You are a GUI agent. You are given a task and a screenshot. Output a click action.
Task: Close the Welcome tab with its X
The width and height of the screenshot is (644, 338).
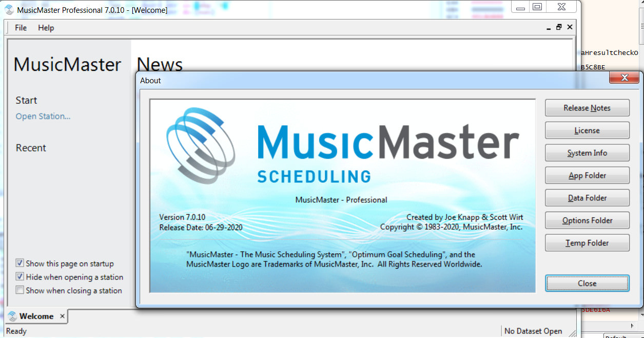pyautogui.click(x=62, y=316)
